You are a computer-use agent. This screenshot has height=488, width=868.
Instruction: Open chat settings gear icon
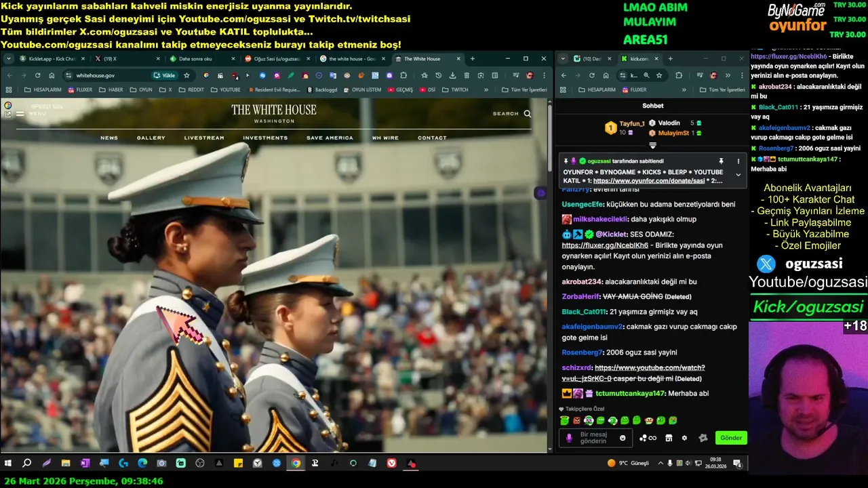tap(684, 438)
